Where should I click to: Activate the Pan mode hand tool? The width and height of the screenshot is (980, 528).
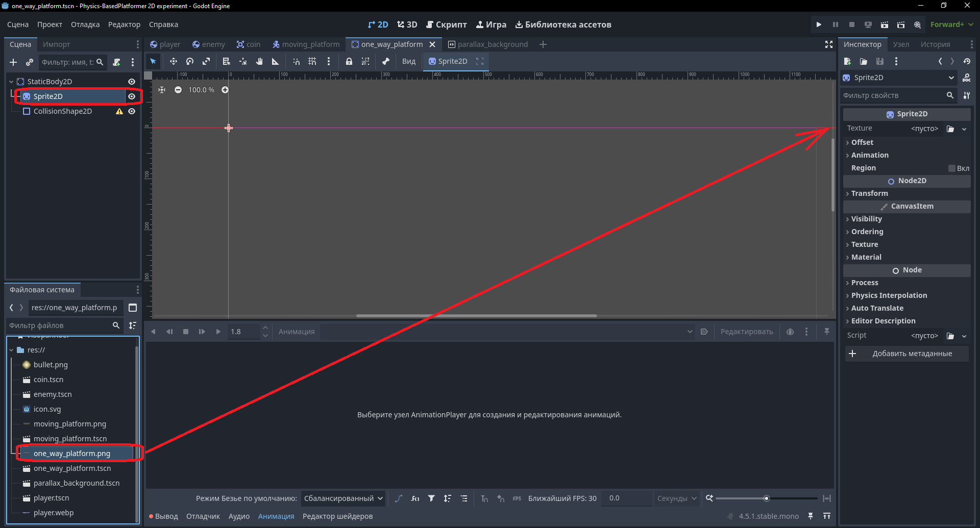pyautogui.click(x=259, y=61)
